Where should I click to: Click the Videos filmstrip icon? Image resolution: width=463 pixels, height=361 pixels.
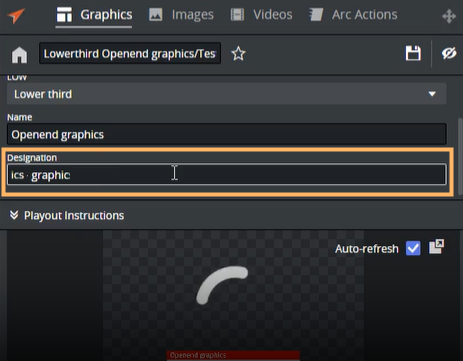click(x=237, y=15)
